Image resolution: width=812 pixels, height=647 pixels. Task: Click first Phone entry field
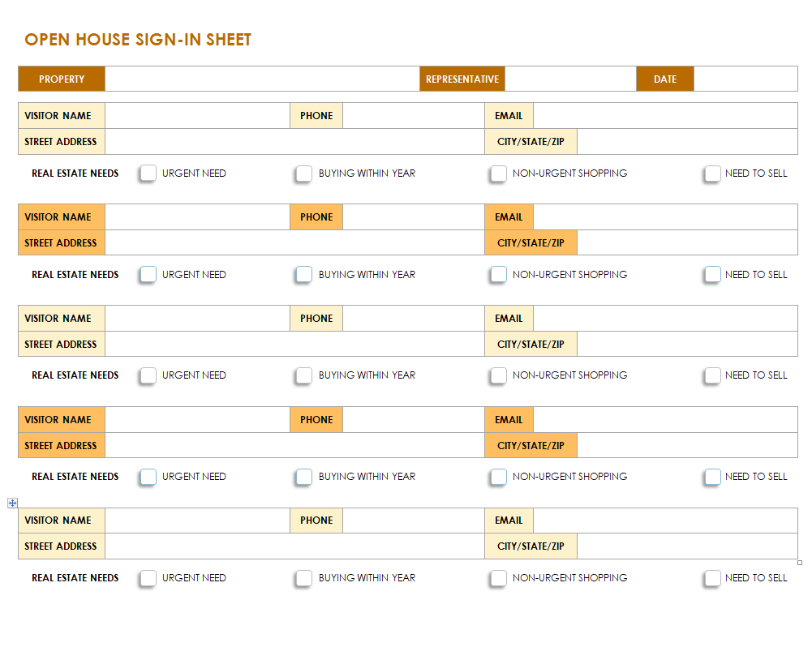[413, 116]
